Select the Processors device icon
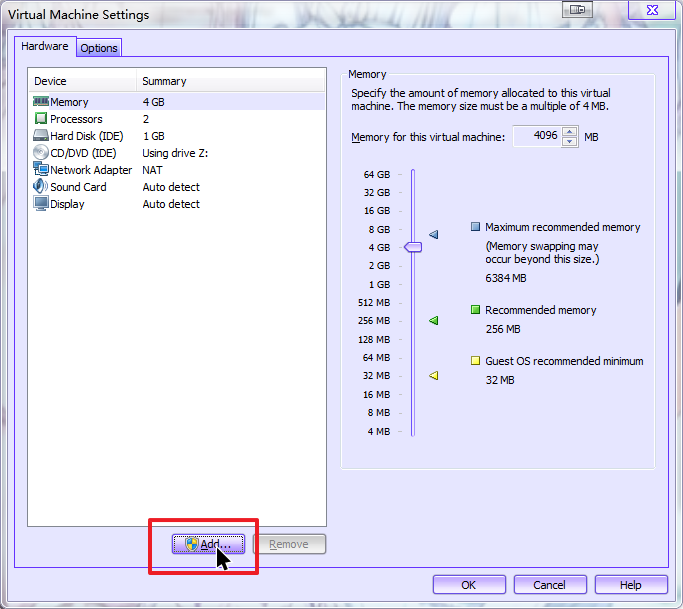The image size is (683, 609). click(x=41, y=119)
